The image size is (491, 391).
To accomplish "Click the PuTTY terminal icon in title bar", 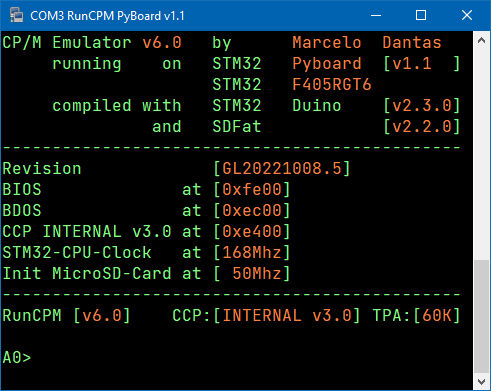I will pos(16,15).
